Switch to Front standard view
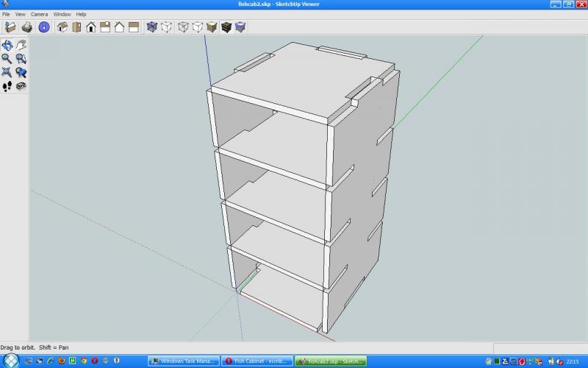The image size is (588, 368). tap(91, 27)
